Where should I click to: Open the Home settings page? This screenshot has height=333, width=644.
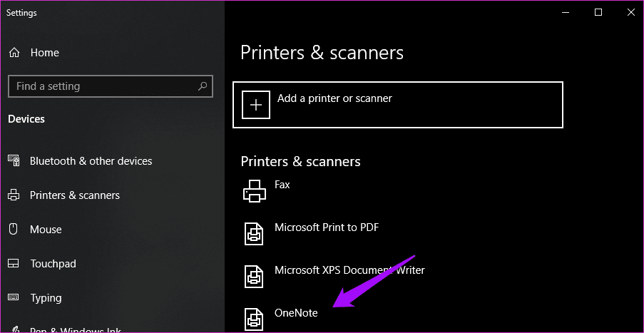[44, 53]
